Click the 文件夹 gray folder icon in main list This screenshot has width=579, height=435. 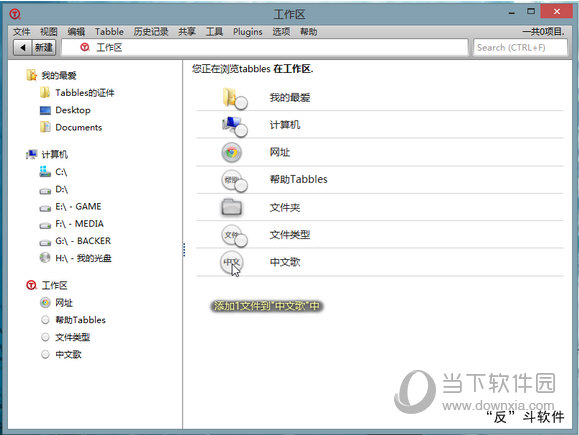[232, 207]
